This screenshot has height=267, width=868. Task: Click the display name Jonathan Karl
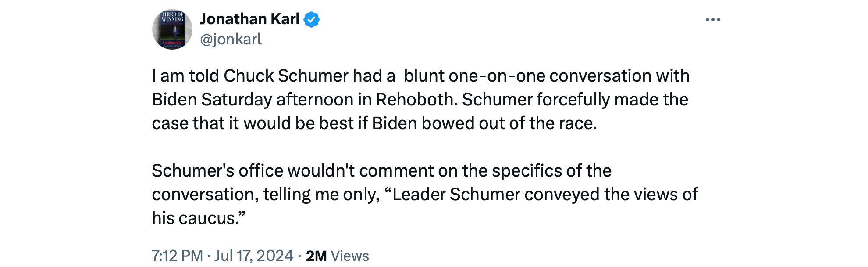[x=249, y=19]
